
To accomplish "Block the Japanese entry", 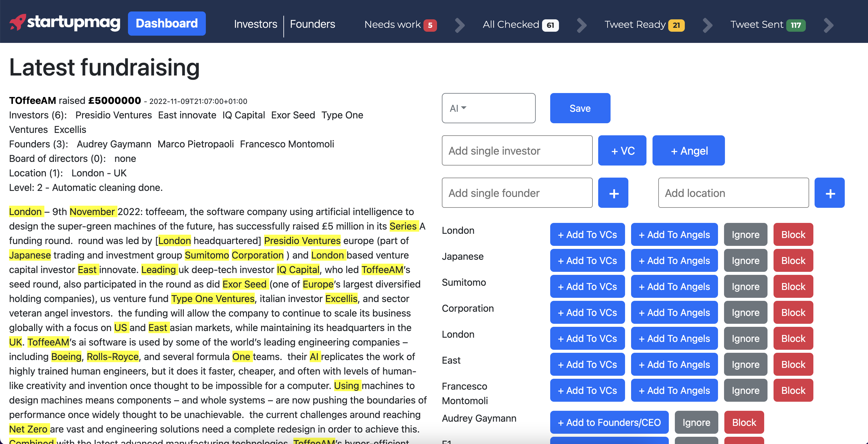I will pyautogui.click(x=793, y=261).
